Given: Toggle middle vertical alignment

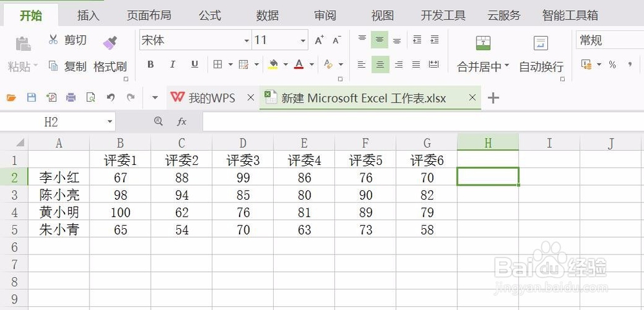Looking at the screenshot, I should pyautogui.click(x=379, y=40).
